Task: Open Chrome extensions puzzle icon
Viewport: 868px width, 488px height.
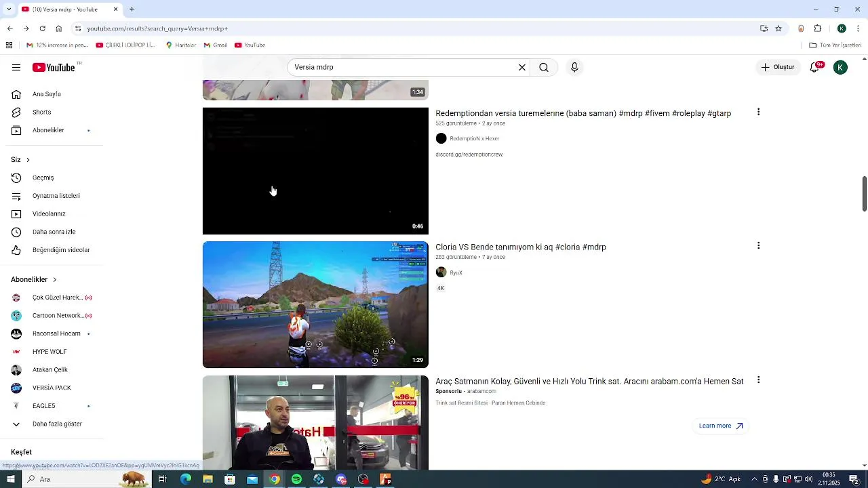Action: [x=818, y=28]
